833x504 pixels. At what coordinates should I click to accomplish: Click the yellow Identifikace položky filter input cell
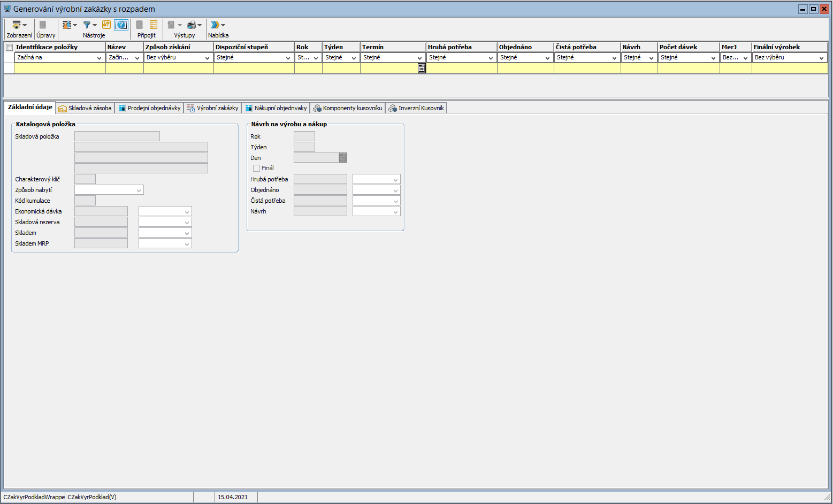coord(59,68)
